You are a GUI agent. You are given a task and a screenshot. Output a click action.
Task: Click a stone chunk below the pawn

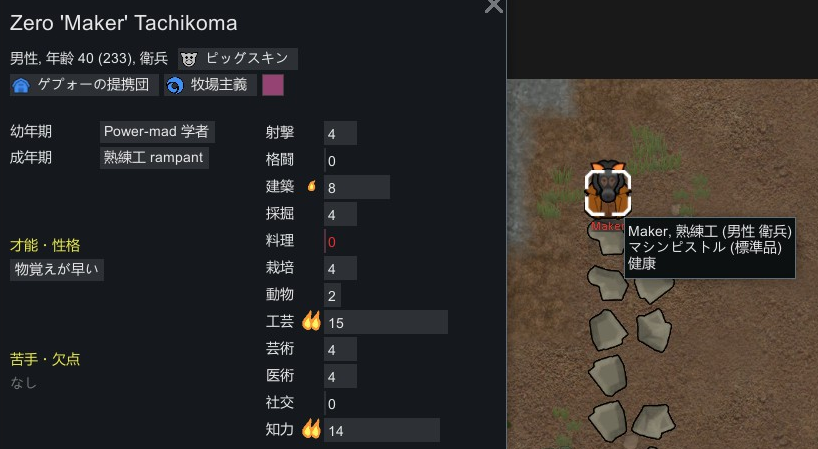click(x=607, y=283)
